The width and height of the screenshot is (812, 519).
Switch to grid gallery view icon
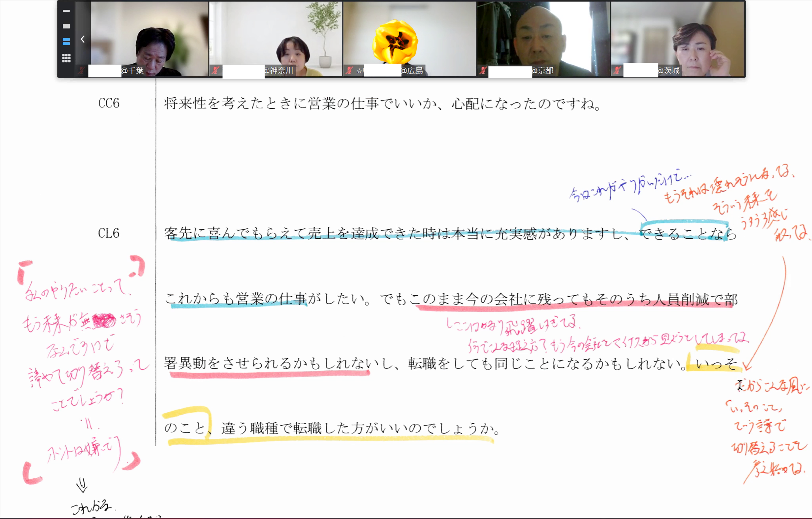coord(66,58)
